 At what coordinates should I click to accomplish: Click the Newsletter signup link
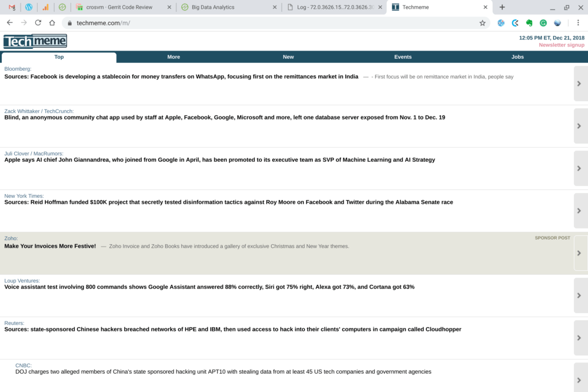pyautogui.click(x=562, y=45)
